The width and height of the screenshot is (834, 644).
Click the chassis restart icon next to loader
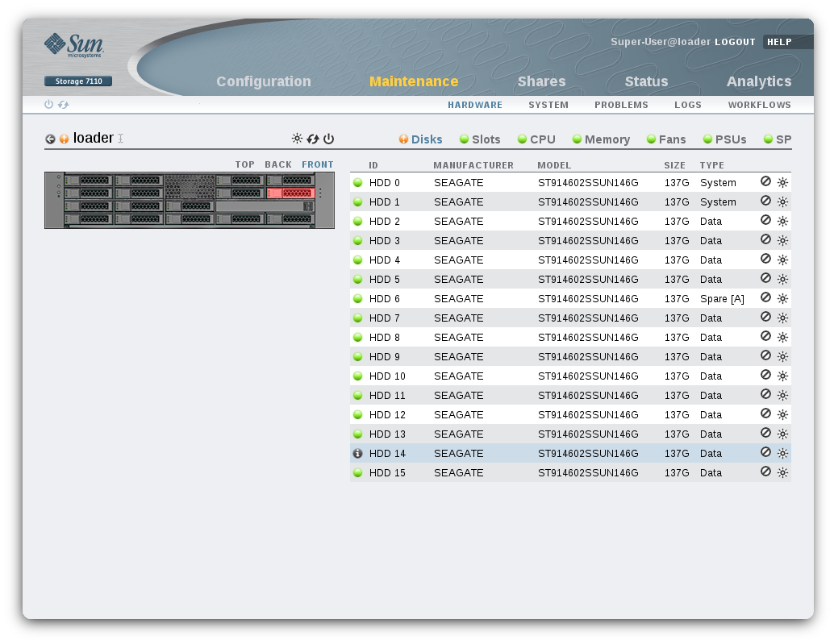(x=313, y=139)
